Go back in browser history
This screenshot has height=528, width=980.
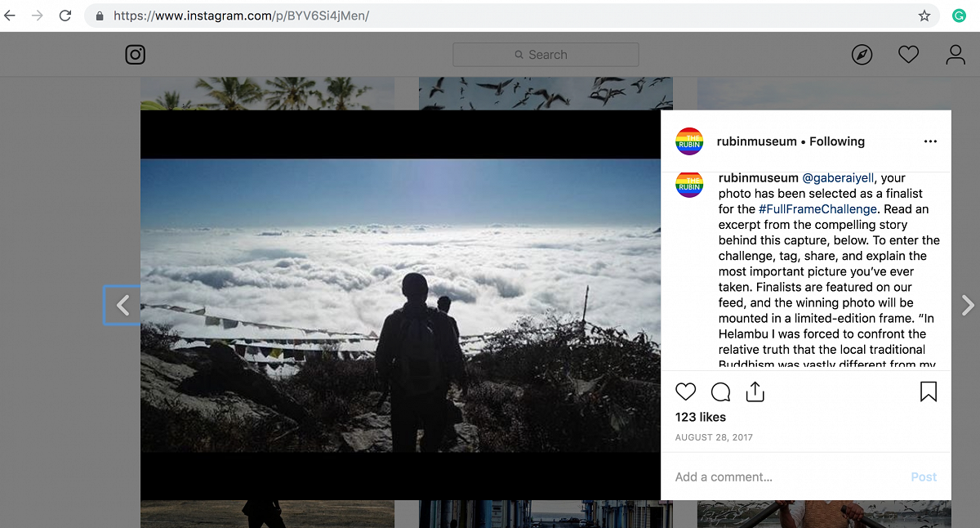10,16
